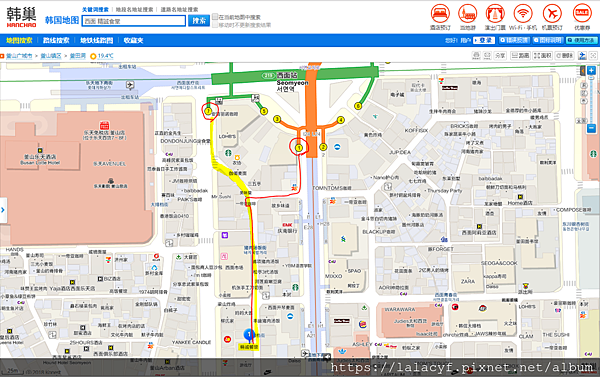
Task: Click the yellow highlighted destination label
Action: coord(249,347)
